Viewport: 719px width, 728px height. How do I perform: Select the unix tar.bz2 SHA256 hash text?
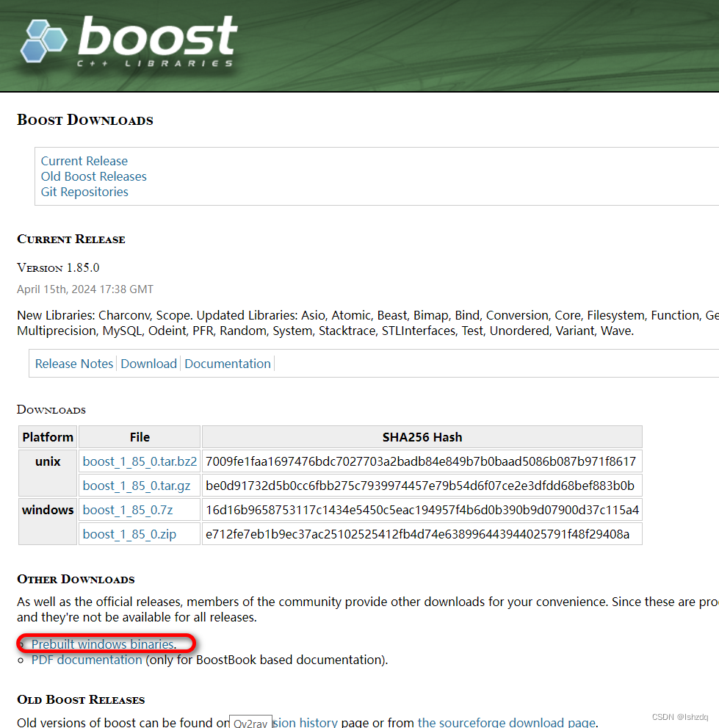coord(422,461)
